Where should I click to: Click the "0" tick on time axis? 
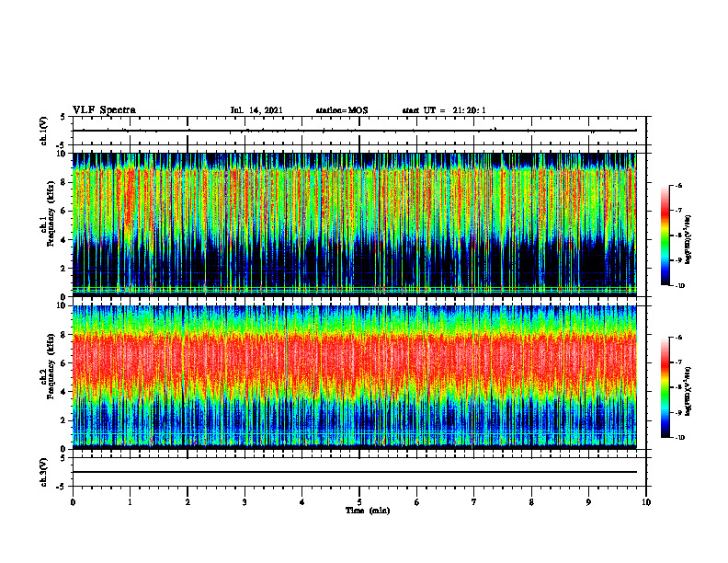[x=73, y=502]
